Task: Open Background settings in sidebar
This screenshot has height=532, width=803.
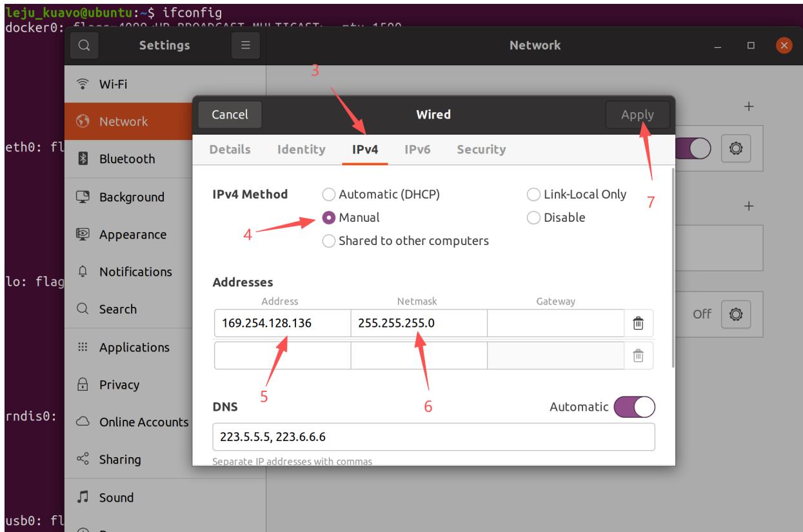Action: (132, 197)
